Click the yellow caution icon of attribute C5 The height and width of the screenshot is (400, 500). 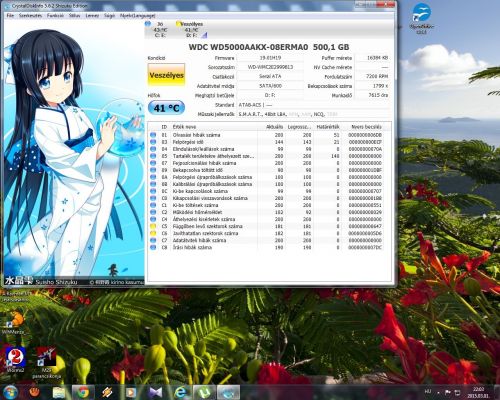click(153, 226)
